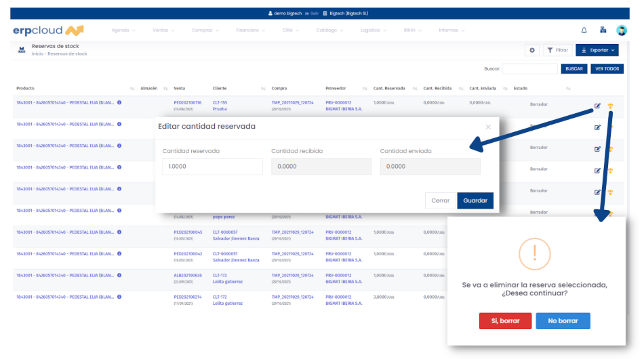This screenshot has height=359, width=644.
Task: Click the Bigtech (Bigtech SL) company label
Action: (346, 14)
